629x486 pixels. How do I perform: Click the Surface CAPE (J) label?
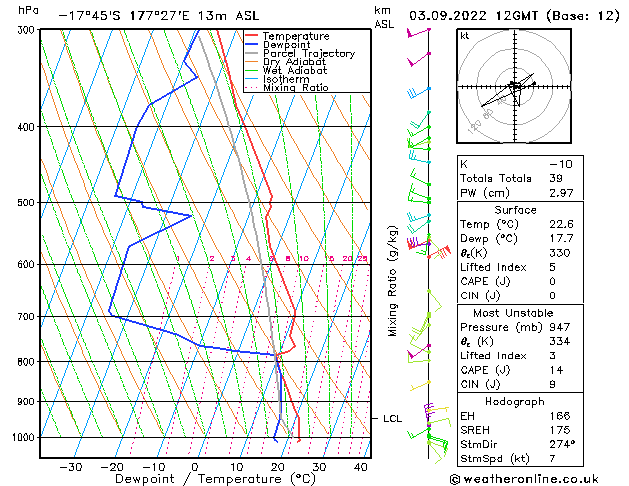(x=485, y=281)
